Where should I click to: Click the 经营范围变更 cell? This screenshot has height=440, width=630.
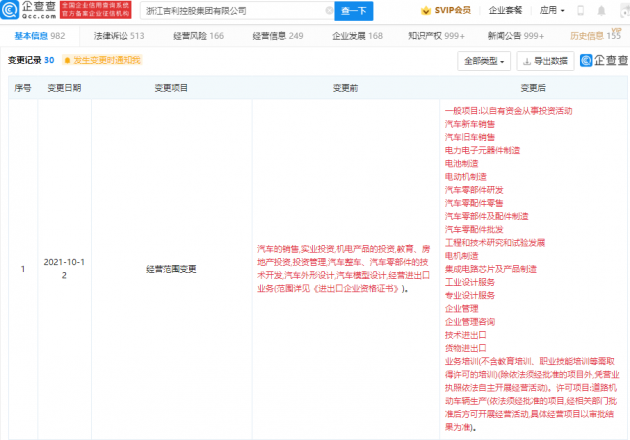coord(171,269)
